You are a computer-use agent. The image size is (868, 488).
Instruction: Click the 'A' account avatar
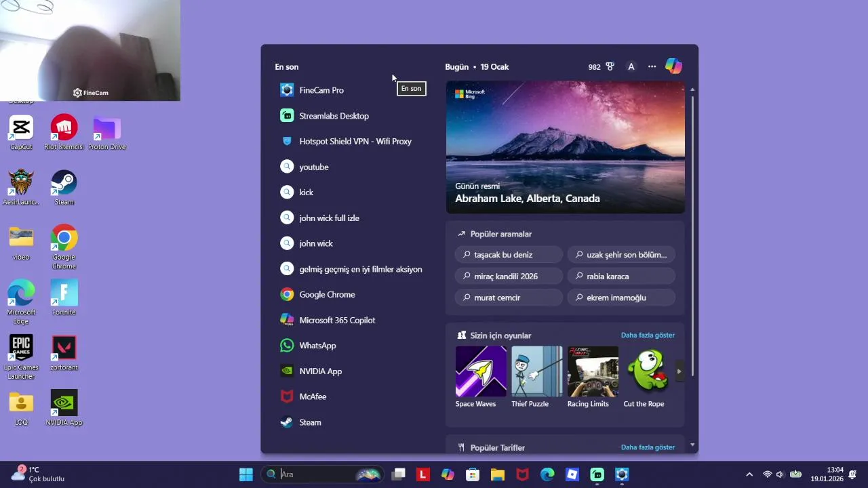[631, 66]
